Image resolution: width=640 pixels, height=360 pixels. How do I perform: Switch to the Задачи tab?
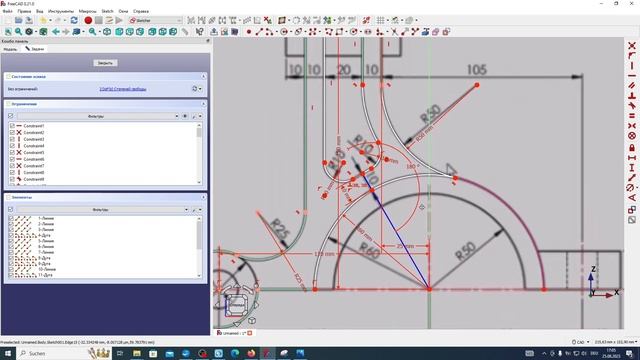click(35, 49)
